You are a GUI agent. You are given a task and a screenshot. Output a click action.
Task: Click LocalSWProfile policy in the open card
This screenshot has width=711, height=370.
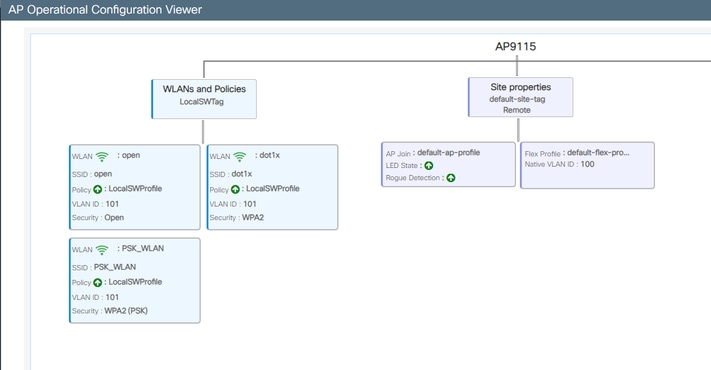coord(135,189)
